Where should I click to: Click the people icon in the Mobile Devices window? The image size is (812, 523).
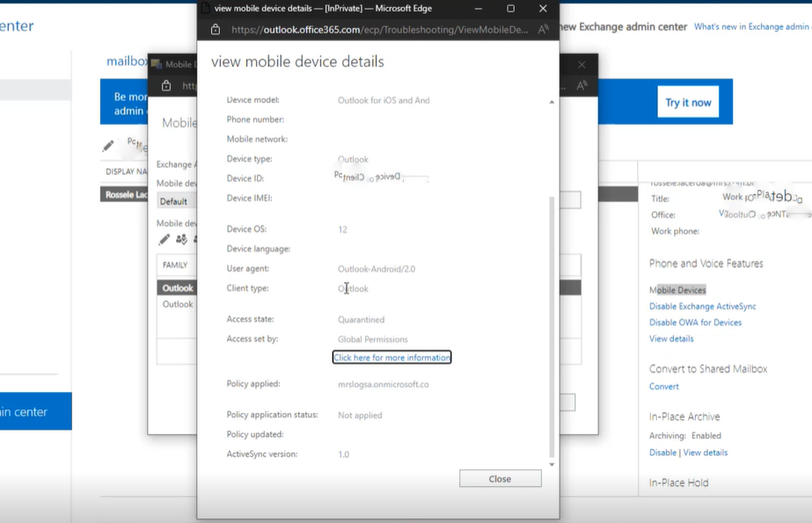point(181,239)
